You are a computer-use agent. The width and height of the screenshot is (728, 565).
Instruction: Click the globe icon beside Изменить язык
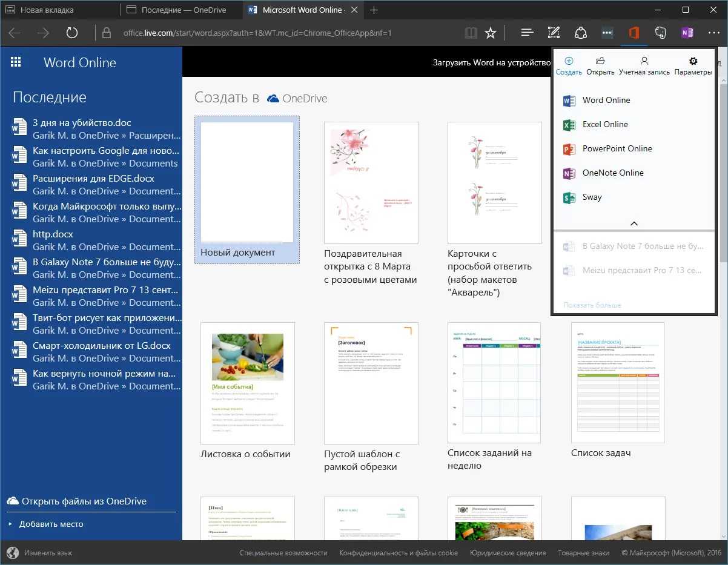coord(12,552)
